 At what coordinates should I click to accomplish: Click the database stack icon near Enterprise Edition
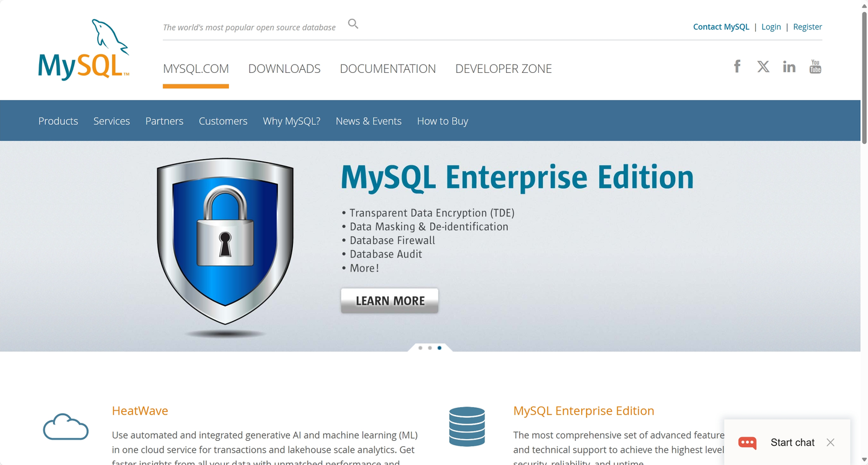pyautogui.click(x=467, y=426)
